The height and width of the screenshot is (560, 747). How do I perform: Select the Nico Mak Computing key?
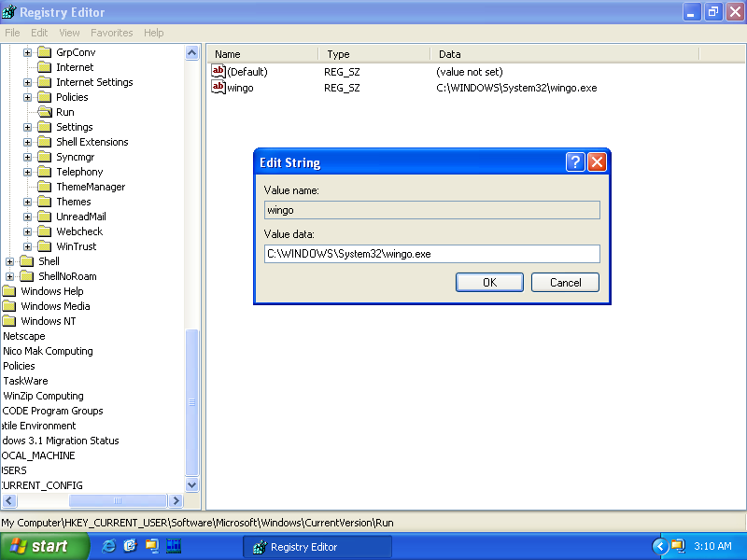[x=48, y=351]
